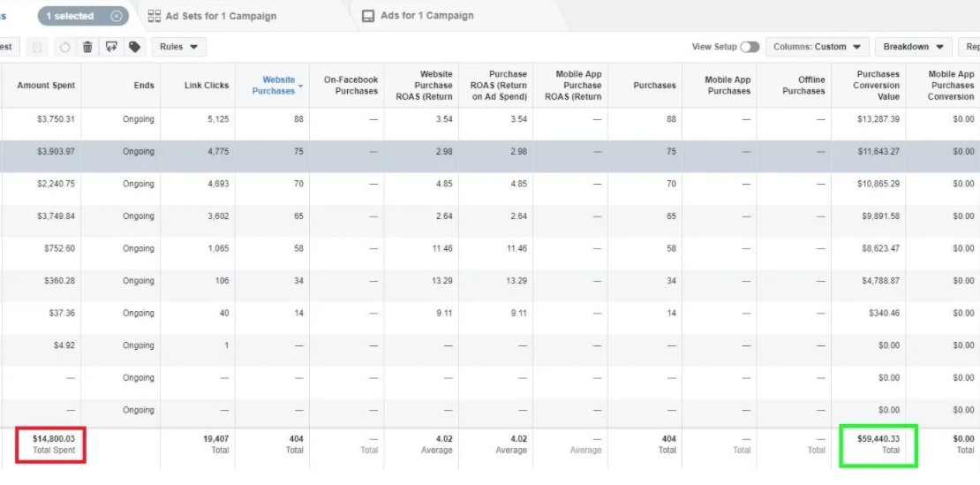Screen dimensions: 980x485
Task: Click the Ends column header
Action: point(145,86)
